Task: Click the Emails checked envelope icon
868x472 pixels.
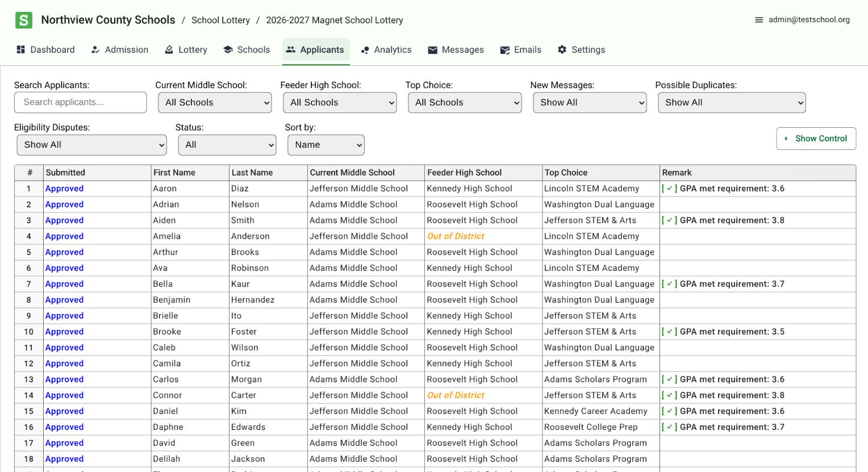Action: coord(504,50)
